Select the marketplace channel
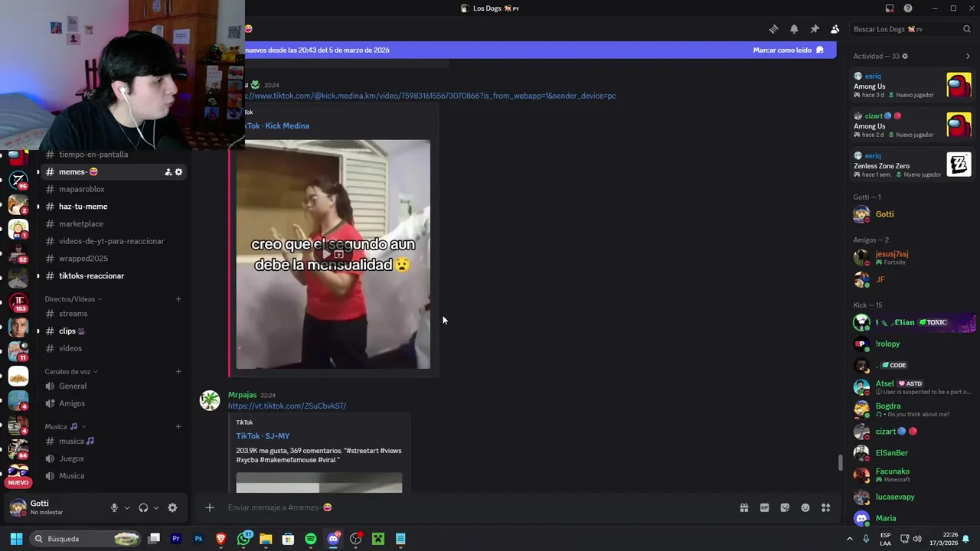This screenshot has height=551, width=980. (112, 223)
